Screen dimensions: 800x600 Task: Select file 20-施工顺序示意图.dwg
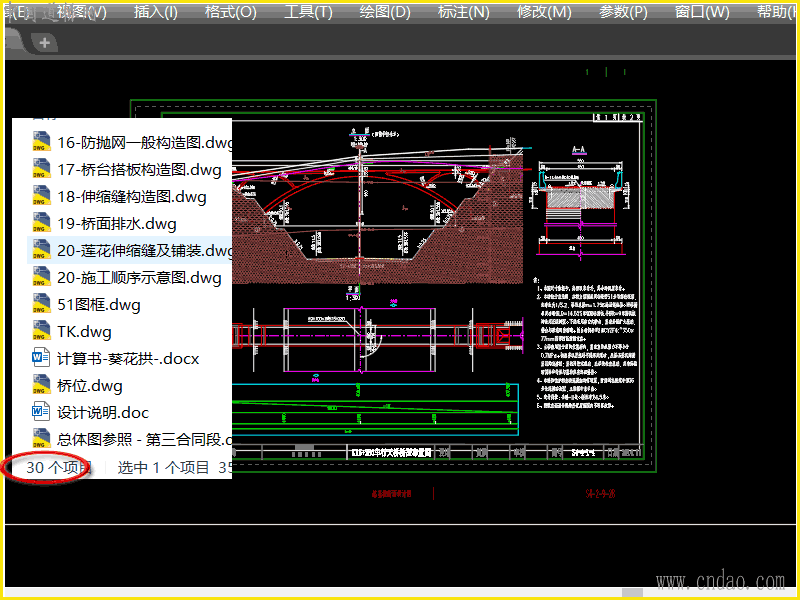tap(130, 278)
